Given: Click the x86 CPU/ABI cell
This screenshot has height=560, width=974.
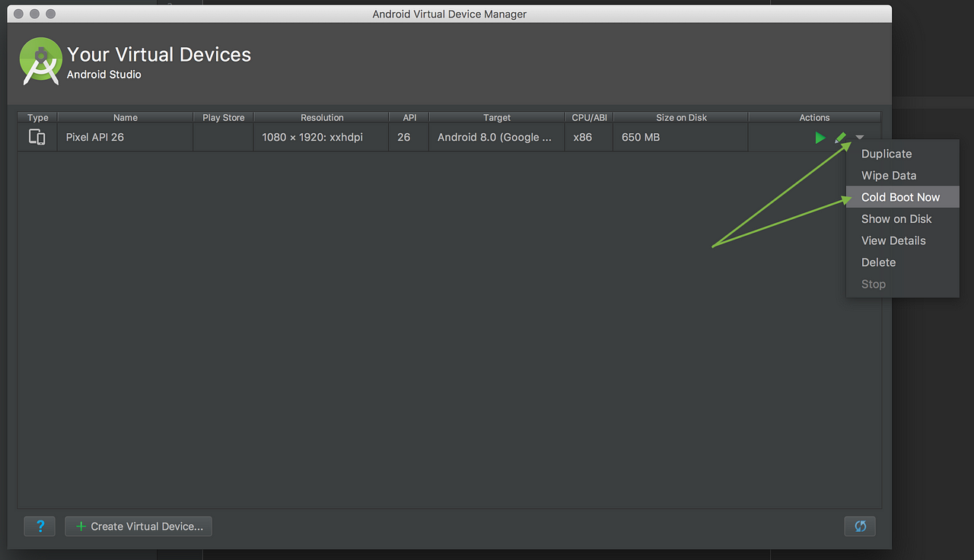Looking at the screenshot, I should coord(589,138).
